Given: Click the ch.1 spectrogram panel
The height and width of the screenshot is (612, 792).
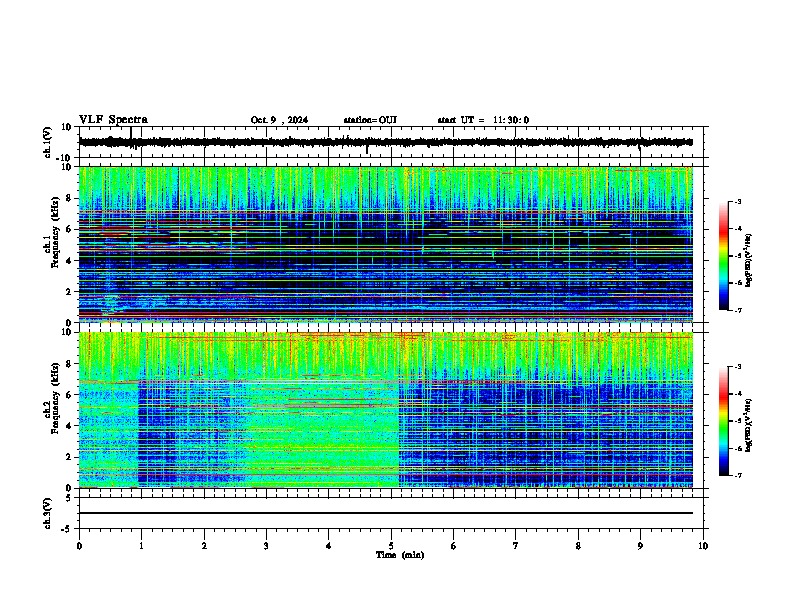Looking at the screenshot, I should tap(386, 244).
